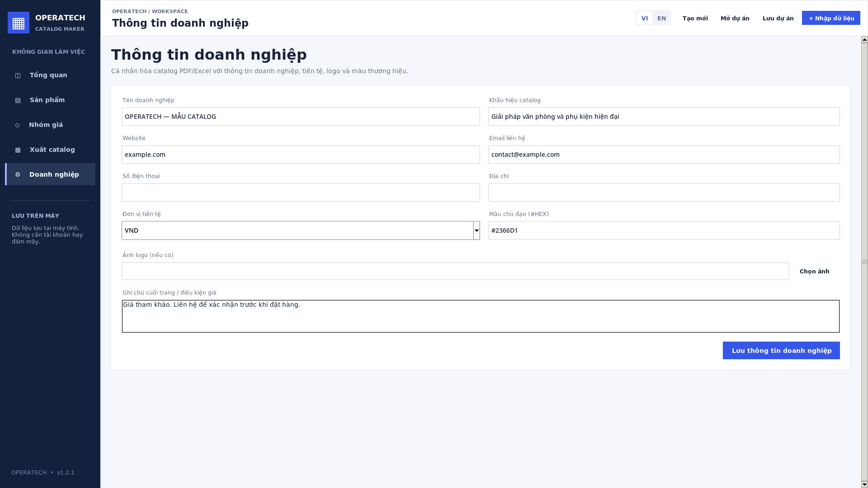Image resolution: width=868 pixels, height=488 pixels.
Task: Focus the Tên doanh nghiệp field
Action: pyautogui.click(x=301, y=117)
